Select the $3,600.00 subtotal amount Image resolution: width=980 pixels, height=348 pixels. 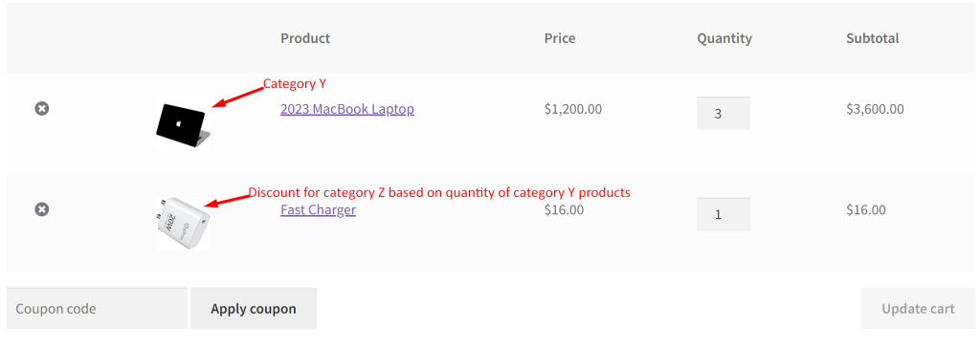875,109
